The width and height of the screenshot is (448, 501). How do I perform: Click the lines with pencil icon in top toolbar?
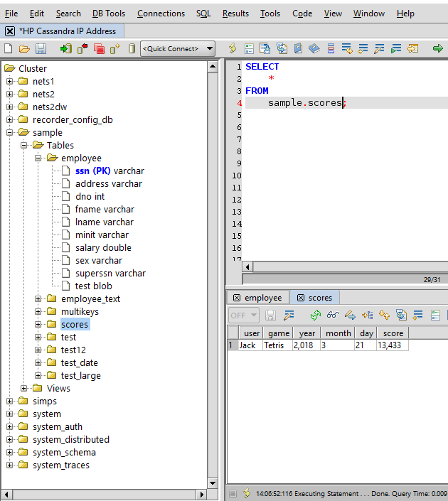tap(379, 48)
